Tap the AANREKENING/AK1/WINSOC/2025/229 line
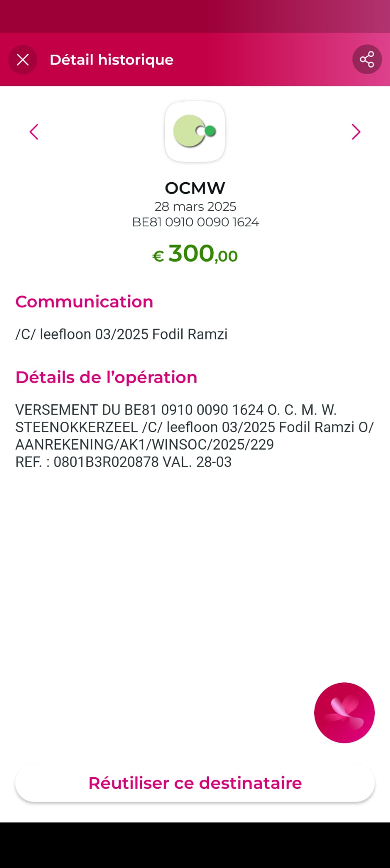Viewport: 390px width, 868px height. tap(144, 444)
